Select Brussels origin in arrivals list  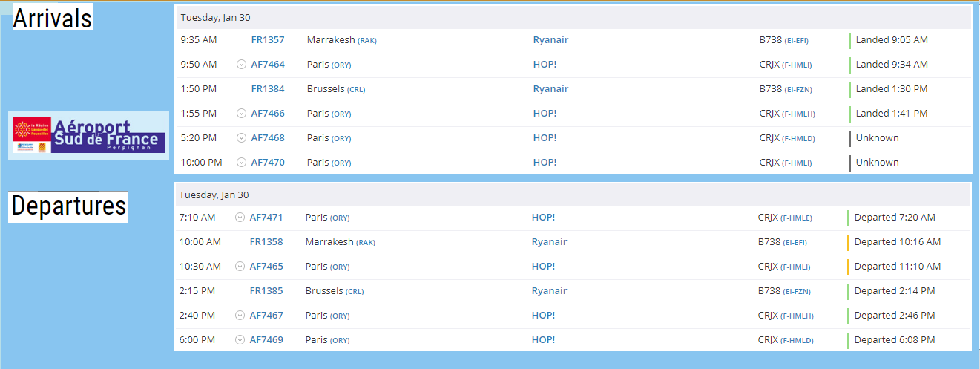click(x=336, y=89)
